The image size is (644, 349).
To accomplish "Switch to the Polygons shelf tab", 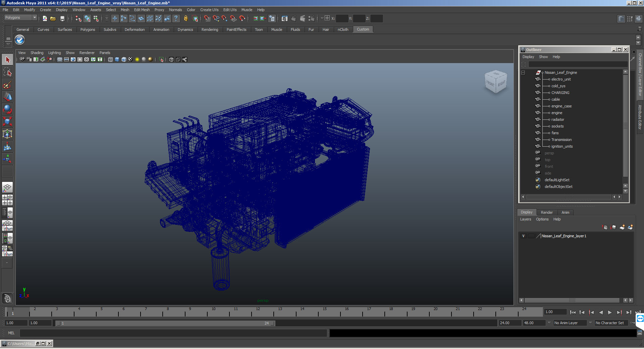I will (88, 30).
